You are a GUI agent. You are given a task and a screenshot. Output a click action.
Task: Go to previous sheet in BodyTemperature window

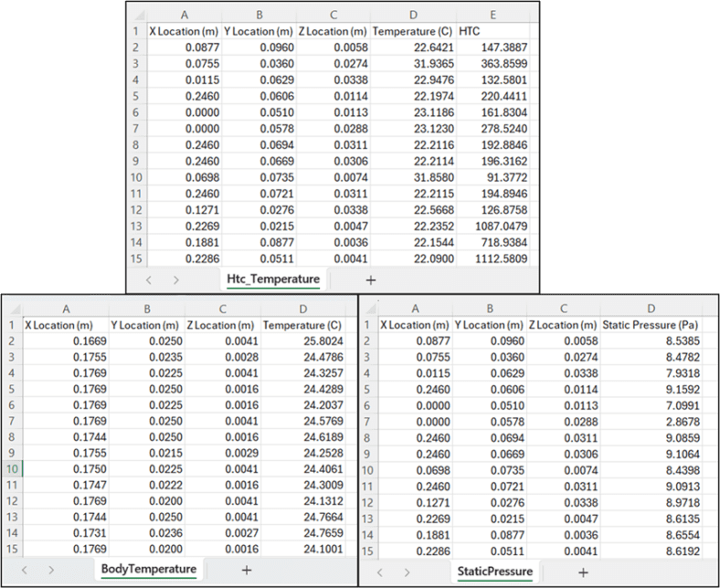click(x=25, y=570)
